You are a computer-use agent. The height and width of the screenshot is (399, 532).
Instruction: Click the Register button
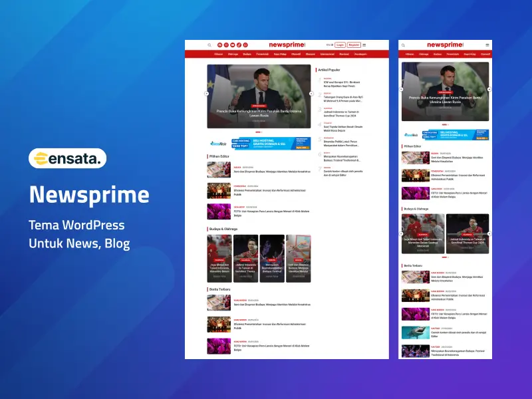coord(354,45)
